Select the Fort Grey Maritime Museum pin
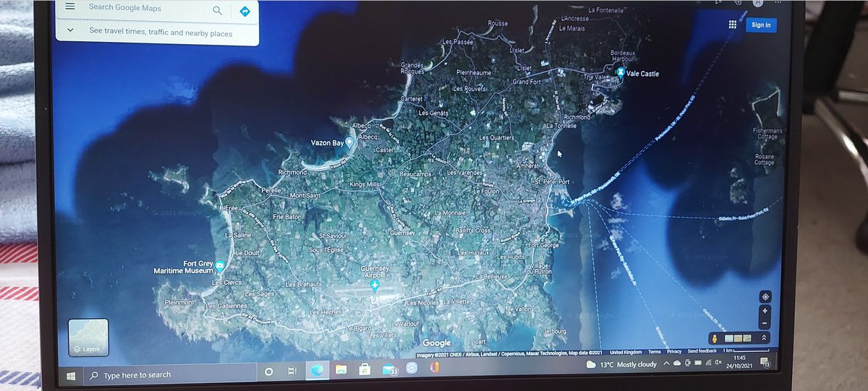 point(219,267)
